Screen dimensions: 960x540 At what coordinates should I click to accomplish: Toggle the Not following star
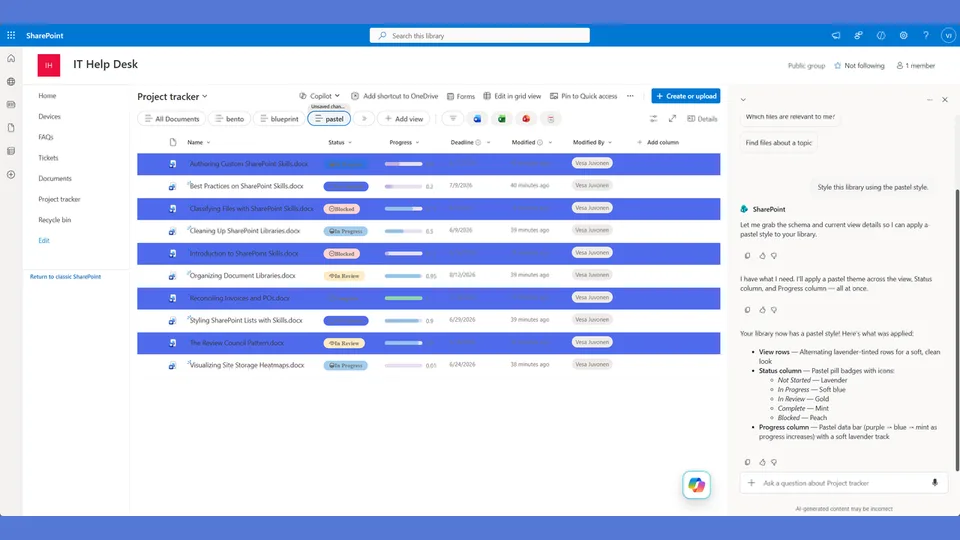(x=838, y=66)
